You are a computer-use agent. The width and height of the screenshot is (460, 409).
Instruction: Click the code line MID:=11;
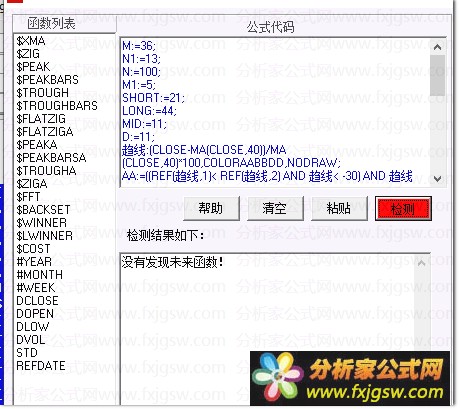(x=144, y=124)
